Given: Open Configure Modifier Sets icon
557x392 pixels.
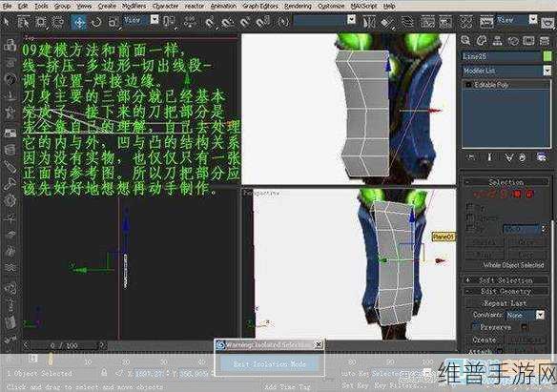Looking at the screenshot, I should (542, 157).
